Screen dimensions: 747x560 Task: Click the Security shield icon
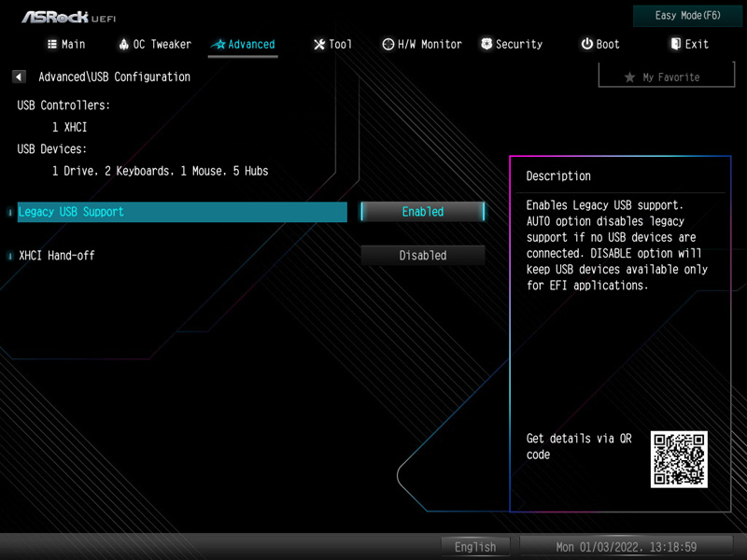486,44
